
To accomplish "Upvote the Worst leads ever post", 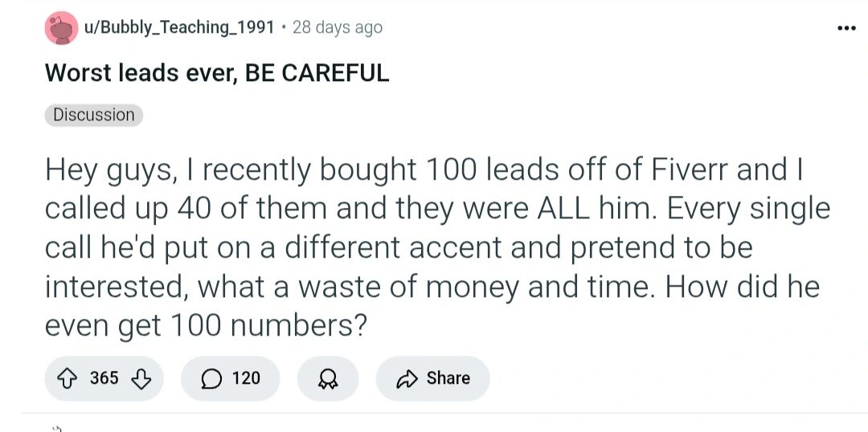I will 66,379.
